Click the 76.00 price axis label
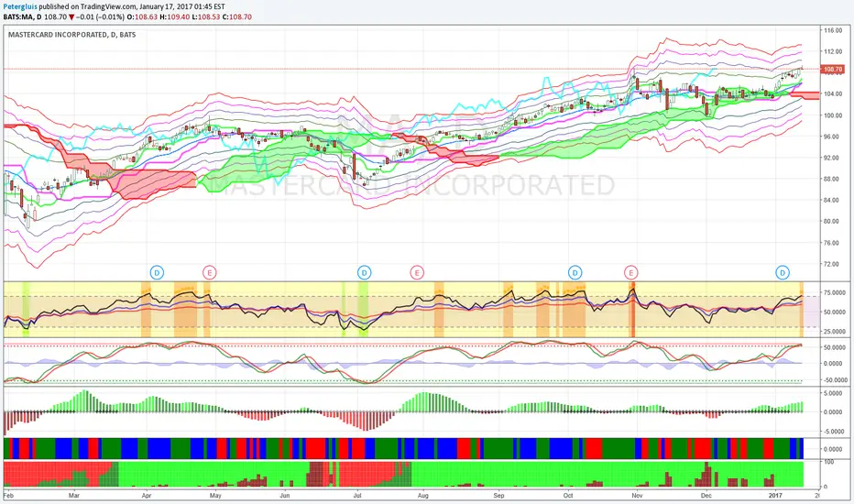Image resolution: width=854 pixels, height=504 pixels. (x=833, y=243)
